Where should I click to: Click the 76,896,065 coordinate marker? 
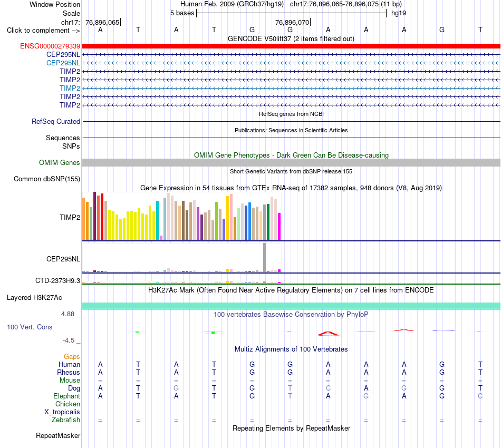(x=102, y=22)
